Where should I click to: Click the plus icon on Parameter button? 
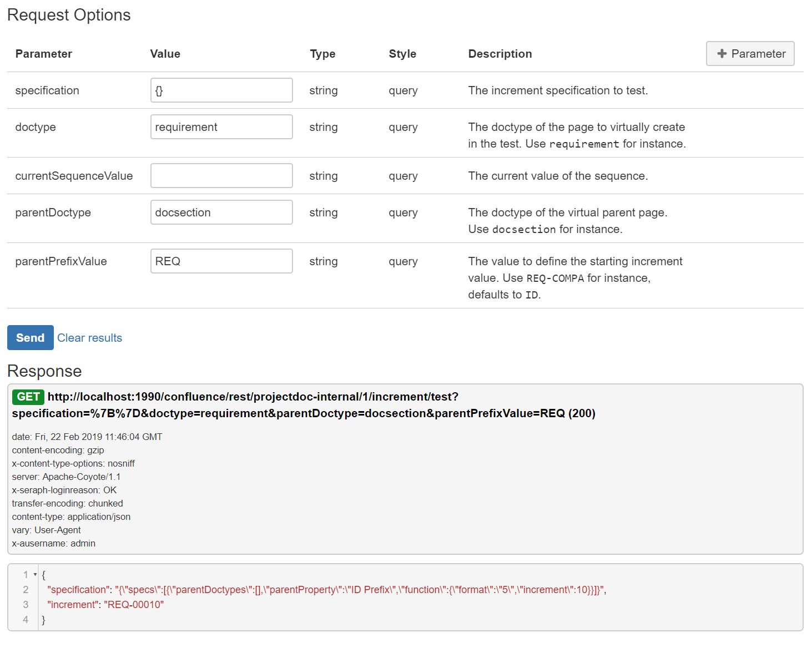pyautogui.click(x=722, y=54)
